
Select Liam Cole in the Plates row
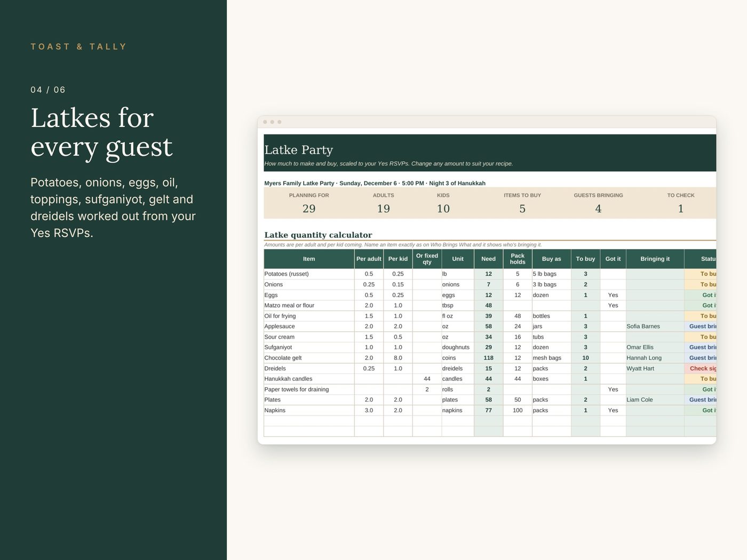[x=655, y=400]
